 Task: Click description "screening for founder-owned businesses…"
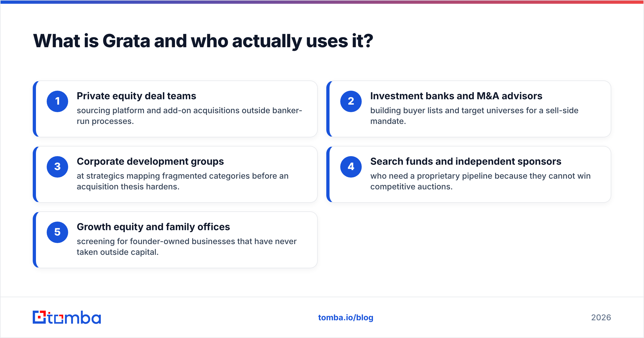click(x=186, y=247)
